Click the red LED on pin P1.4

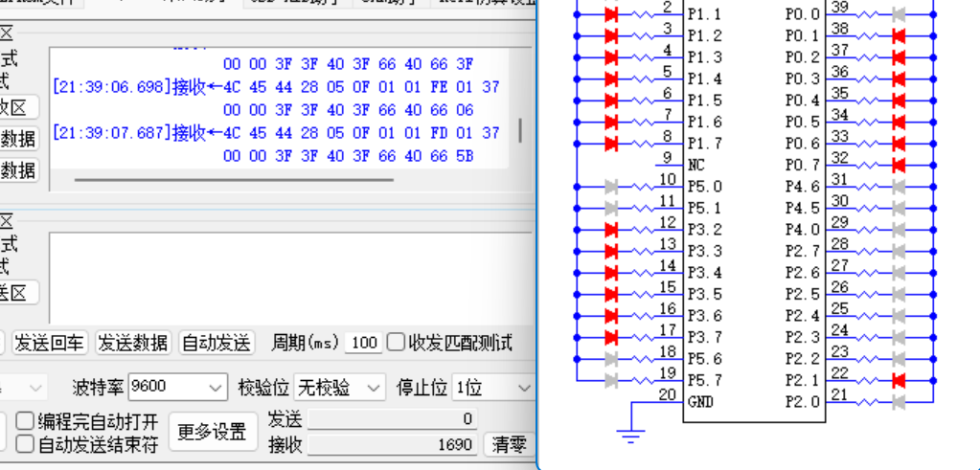click(x=611, y=79)
